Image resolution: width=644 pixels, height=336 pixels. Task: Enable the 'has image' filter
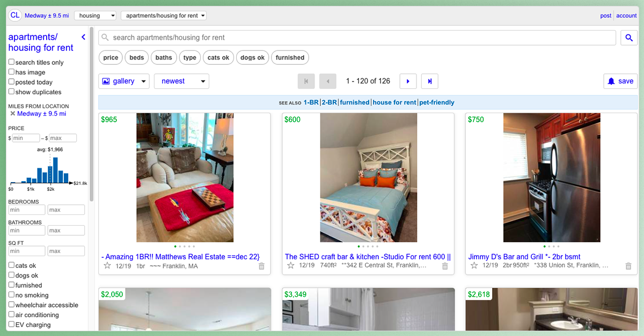pyautogui.click(x=10, y=72)
